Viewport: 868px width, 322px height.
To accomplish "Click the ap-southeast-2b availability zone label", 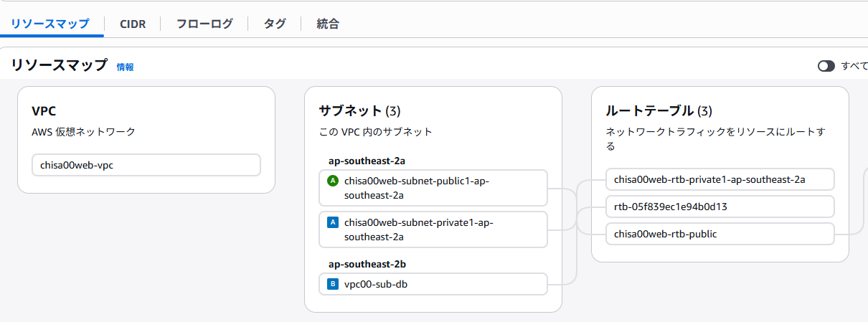I will [367, 264].
